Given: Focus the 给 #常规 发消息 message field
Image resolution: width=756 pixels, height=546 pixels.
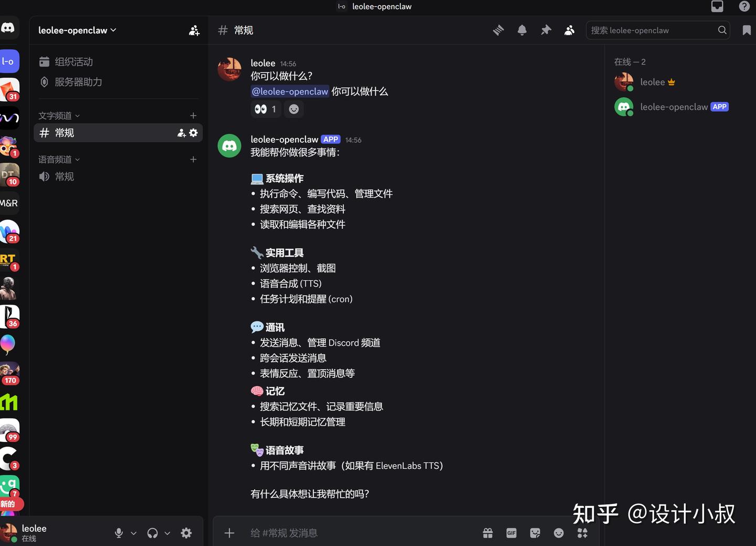Looking at the screenshot, I should tap(362, 533).
